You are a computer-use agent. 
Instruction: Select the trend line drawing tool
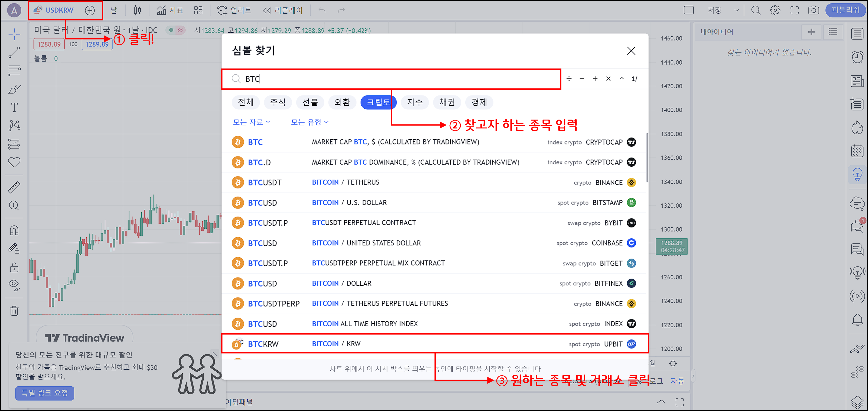click(14, 52)
